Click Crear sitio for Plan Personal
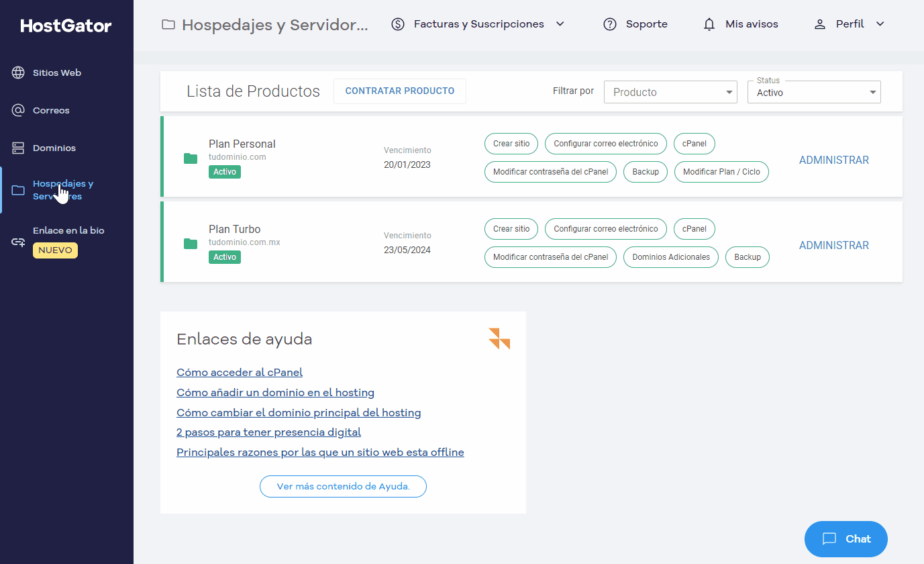Screen dimensions: 924x564 click(511, 144)
